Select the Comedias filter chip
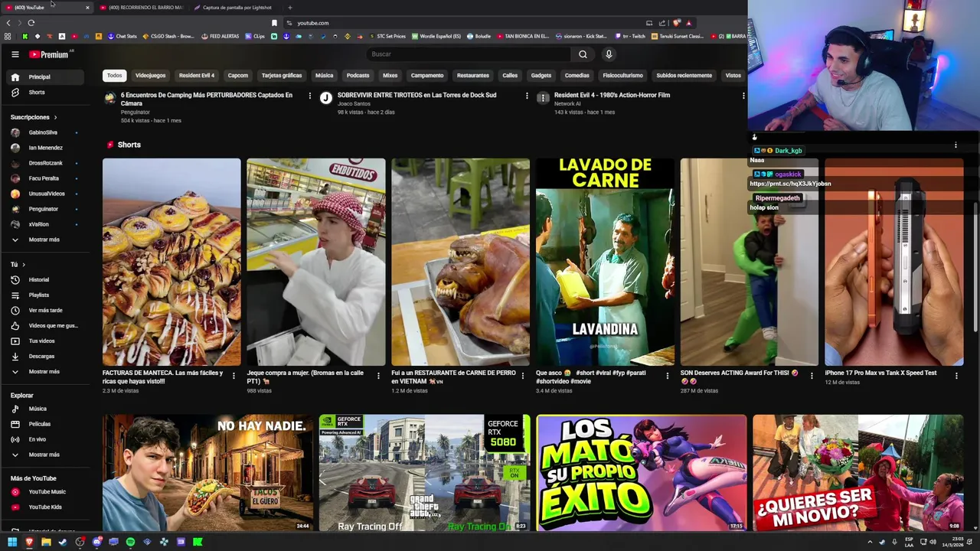This screenshot has width=980, height=551. [577, 76]
